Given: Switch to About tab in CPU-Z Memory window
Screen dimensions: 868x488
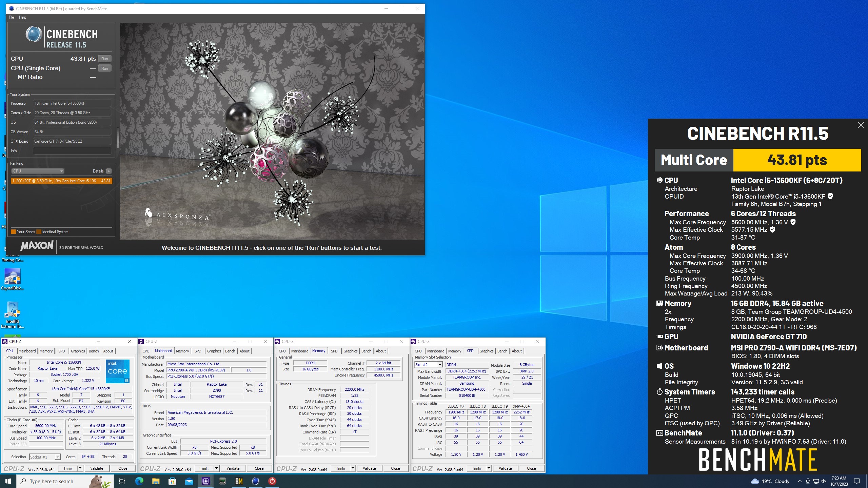Looking at the screenshot, I should 381,351.
